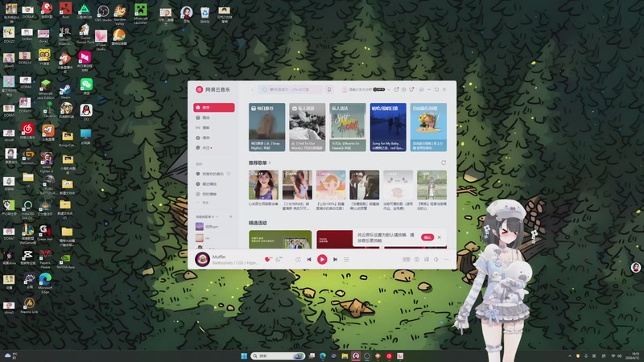644x362 pixels.
Task: Open the green activity banner
Action: [x=280, y=239]
